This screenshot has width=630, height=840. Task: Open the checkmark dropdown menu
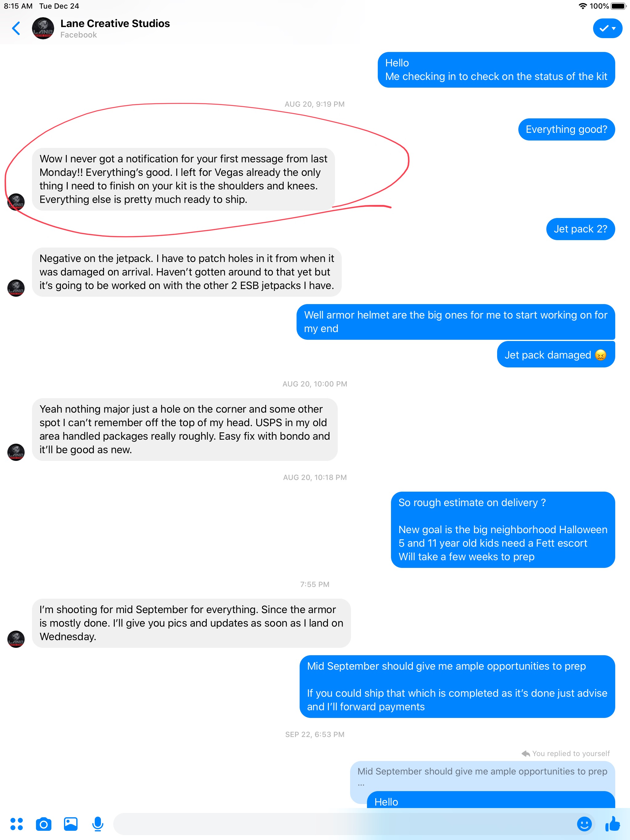(607, 28)
